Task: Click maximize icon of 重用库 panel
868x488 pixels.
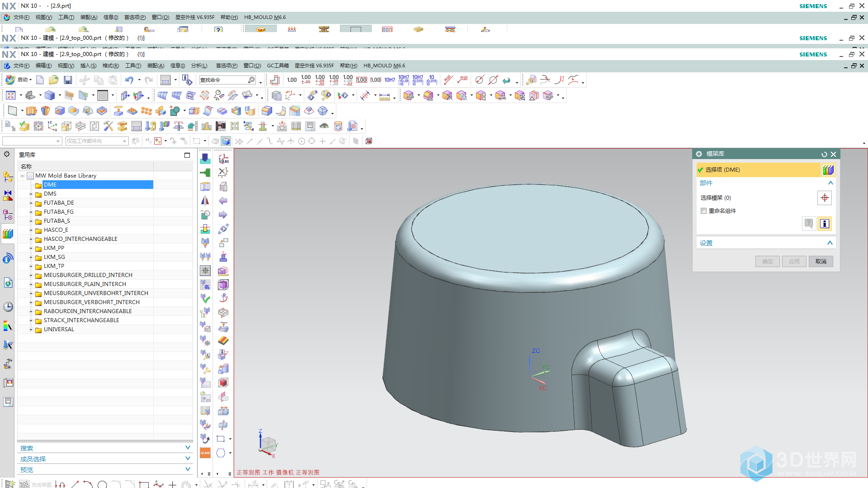Action: click(x=187, y=155)
